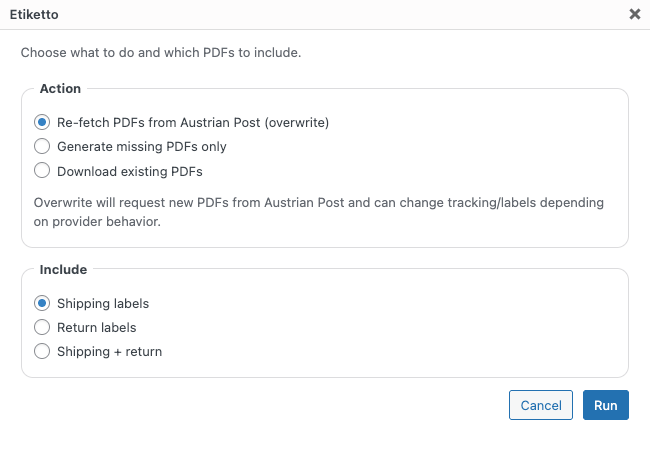Choose the Generate missing PDFs only radio button
The height and width of the screenshot is (462, 650).
click(x=42, y=146)
